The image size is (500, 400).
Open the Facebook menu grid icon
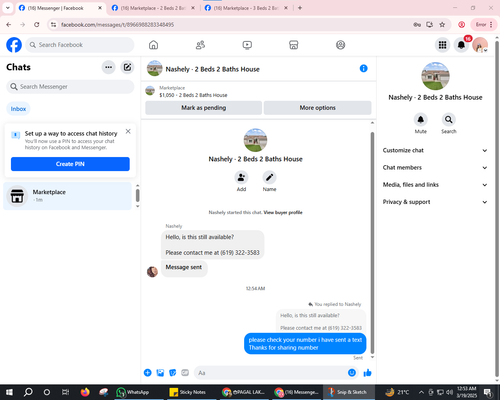pyautogui.click(x=442, y=45)
